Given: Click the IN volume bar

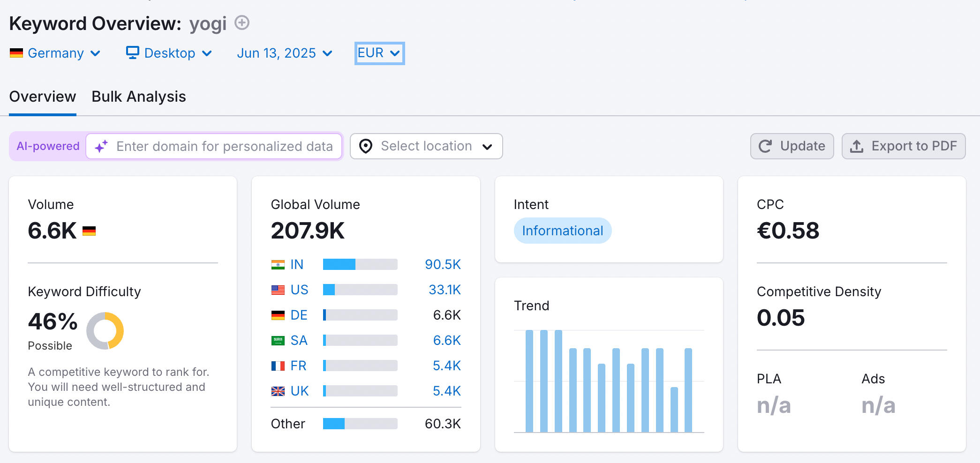Looking at the screenshot, I should coord(360,265).
